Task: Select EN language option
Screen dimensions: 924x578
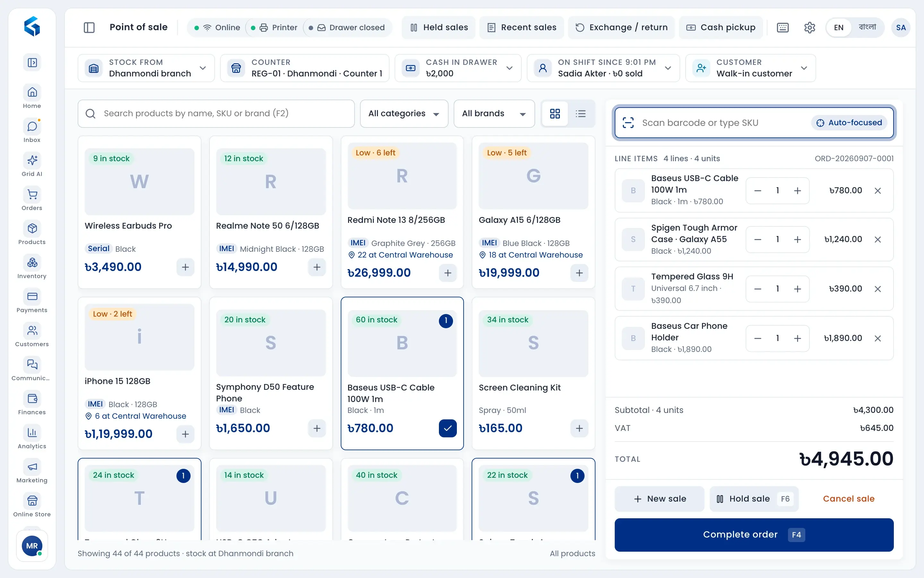Action: coord(838,28)
